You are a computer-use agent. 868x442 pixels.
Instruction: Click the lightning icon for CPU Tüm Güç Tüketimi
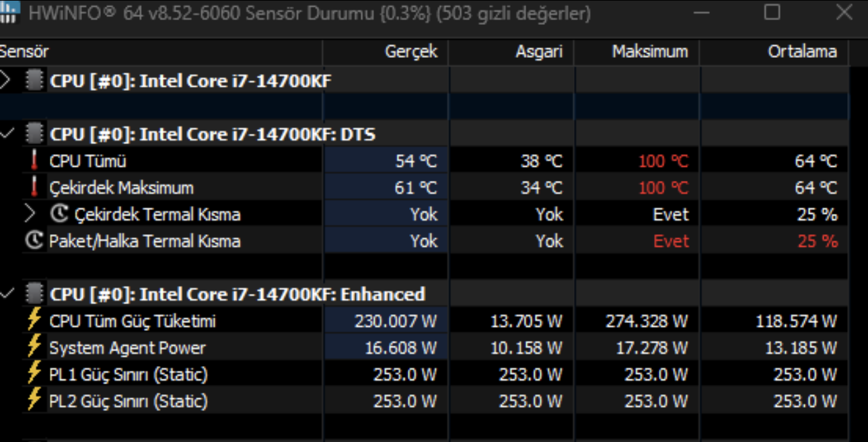[x=34, y=320]
